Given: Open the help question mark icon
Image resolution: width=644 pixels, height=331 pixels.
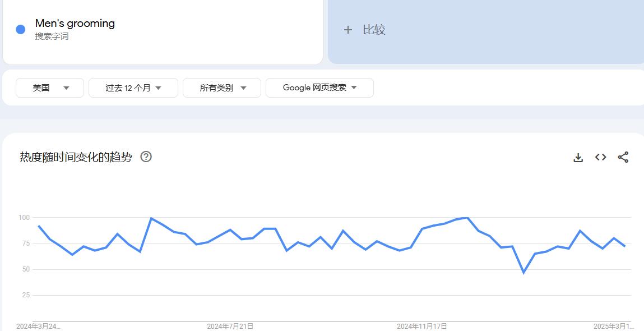Looking at the screenshot, I should point(146,157).
